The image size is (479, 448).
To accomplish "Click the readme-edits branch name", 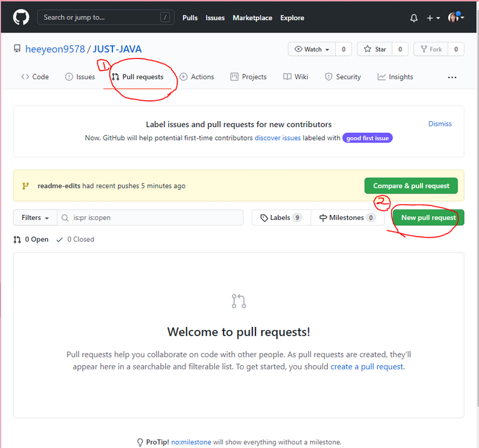I will (59, 186).
